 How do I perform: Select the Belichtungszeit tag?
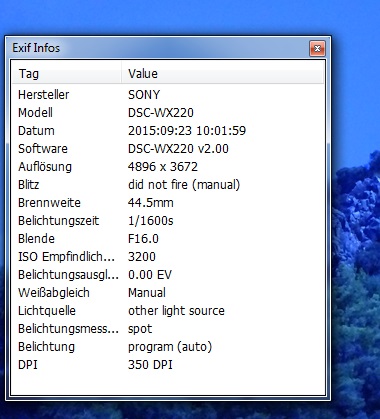(58, 221)
